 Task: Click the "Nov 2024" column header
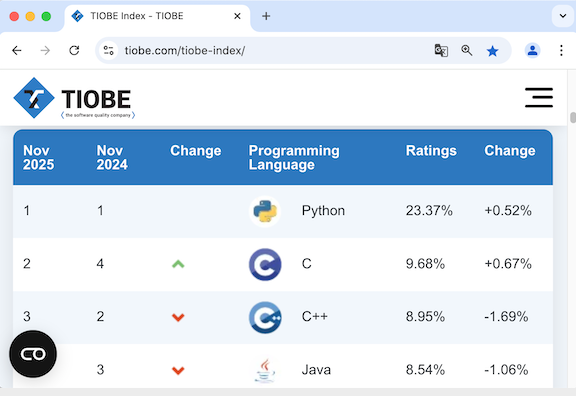click(112, 158)
